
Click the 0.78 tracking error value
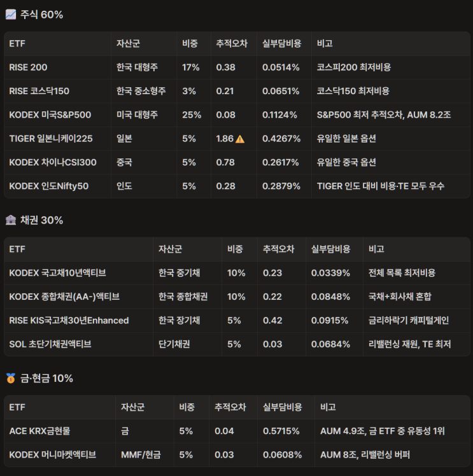[225, 162]
